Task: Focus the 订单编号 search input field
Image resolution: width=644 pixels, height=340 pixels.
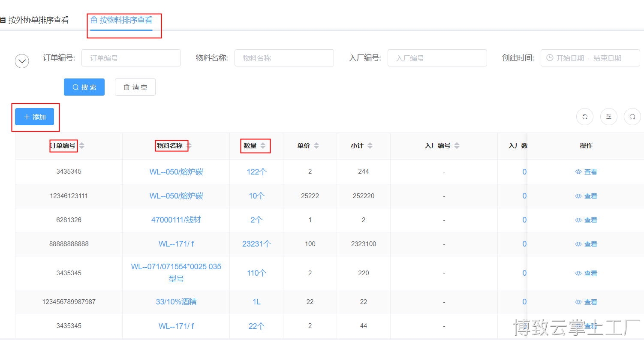Action: 131,58
